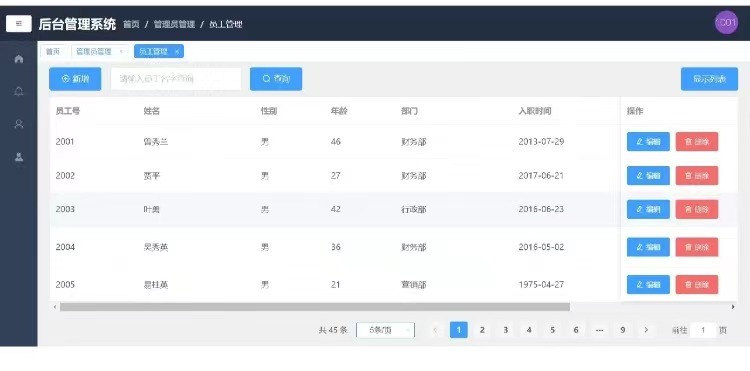Viewport: 750px width, 371px height.
Task: Click the hamburger menu collapse icon
Action: click(19, 23)
